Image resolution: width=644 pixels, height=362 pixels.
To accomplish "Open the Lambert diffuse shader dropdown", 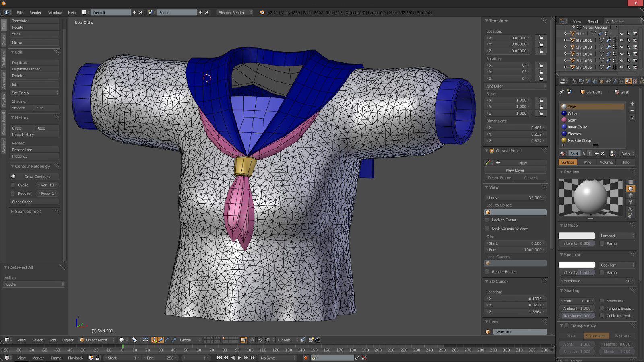I will point(617,236).
